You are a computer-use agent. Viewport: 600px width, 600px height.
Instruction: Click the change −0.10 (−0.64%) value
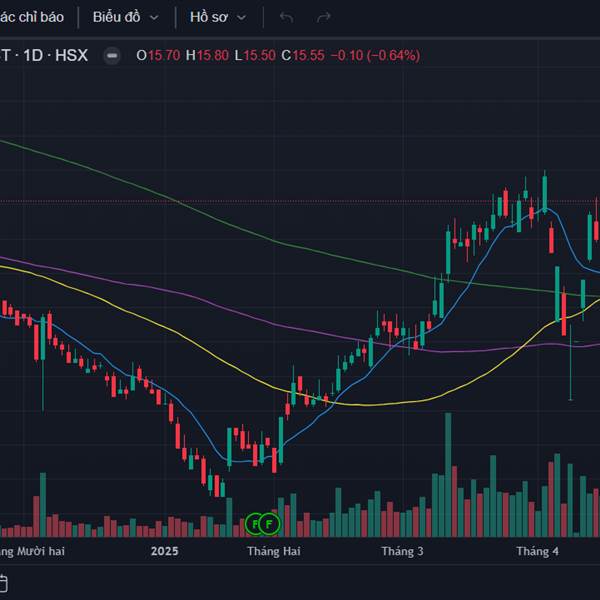[375, 55]
